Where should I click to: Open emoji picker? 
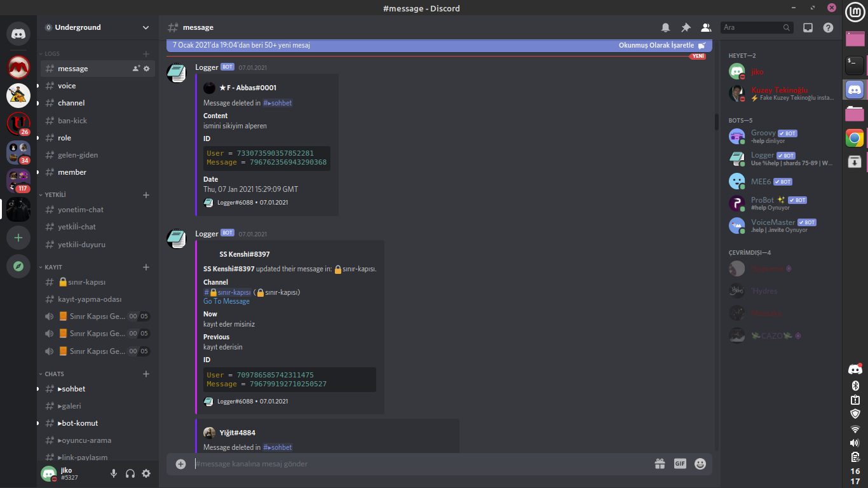click(x=700, y=464)
